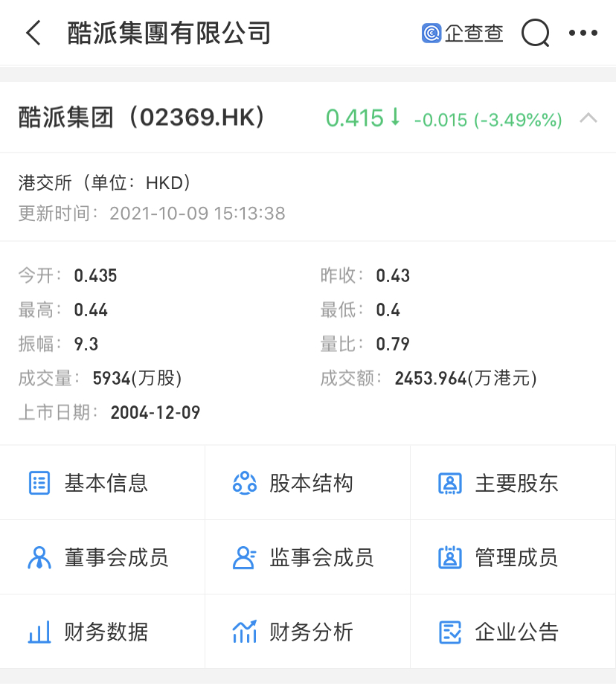Tap the 成交量 value 5934(万股)
This screenshot has width=616, height=686.
click(x=137, y=379)
